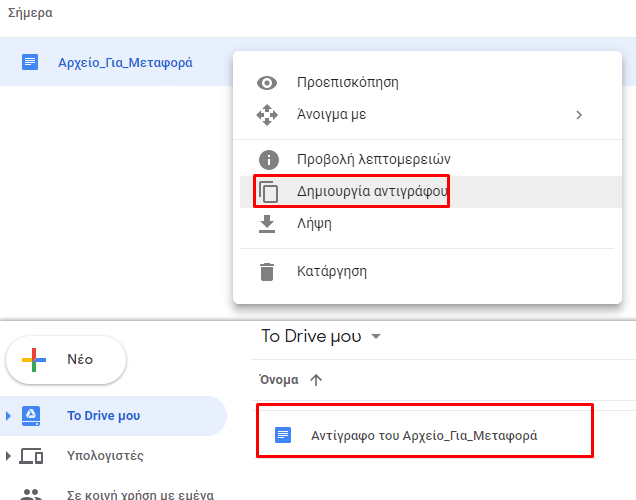Viewport: 636px width, 500px height.
Task: Expand the Άνοιγμα με submenu arrow
Action: pos(579,115)
